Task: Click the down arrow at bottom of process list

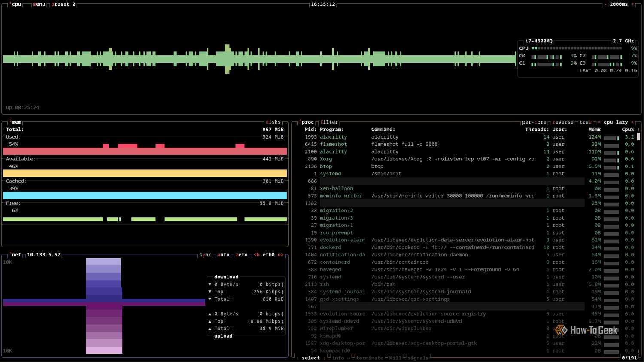Action: [638, 351]
